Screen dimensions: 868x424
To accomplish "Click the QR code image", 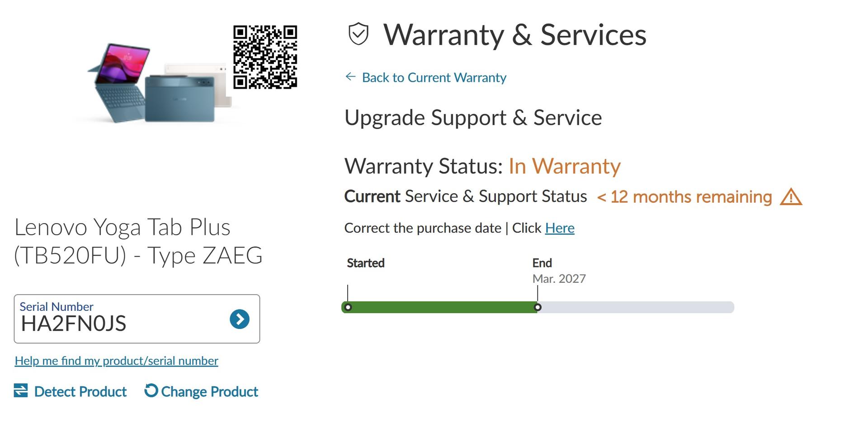I will pyautogui.click(x=265, y=57).
